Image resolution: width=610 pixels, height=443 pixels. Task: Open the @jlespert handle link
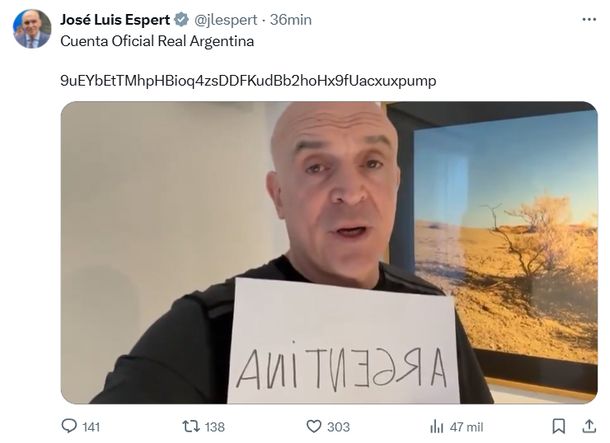tap(226, 20)
